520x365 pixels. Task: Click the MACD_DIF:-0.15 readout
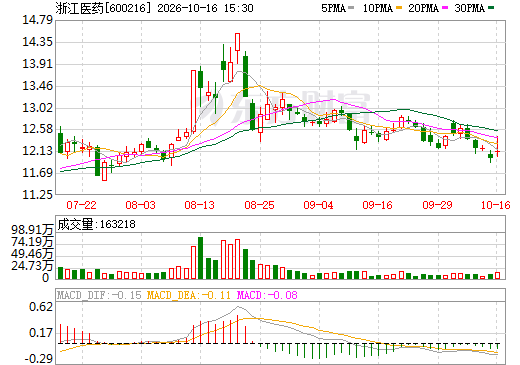coord(99,295)
